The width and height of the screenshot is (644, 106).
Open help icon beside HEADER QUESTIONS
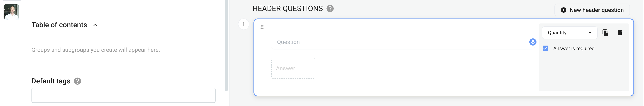click(x=330, y=9)
